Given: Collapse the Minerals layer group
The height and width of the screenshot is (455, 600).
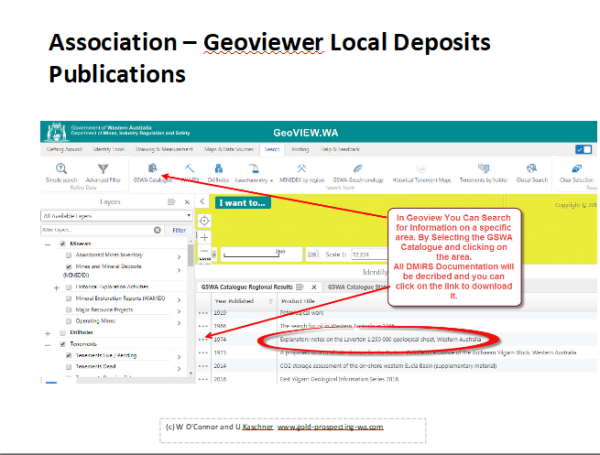Looking at the screenshot, I should tap(47, 244).
